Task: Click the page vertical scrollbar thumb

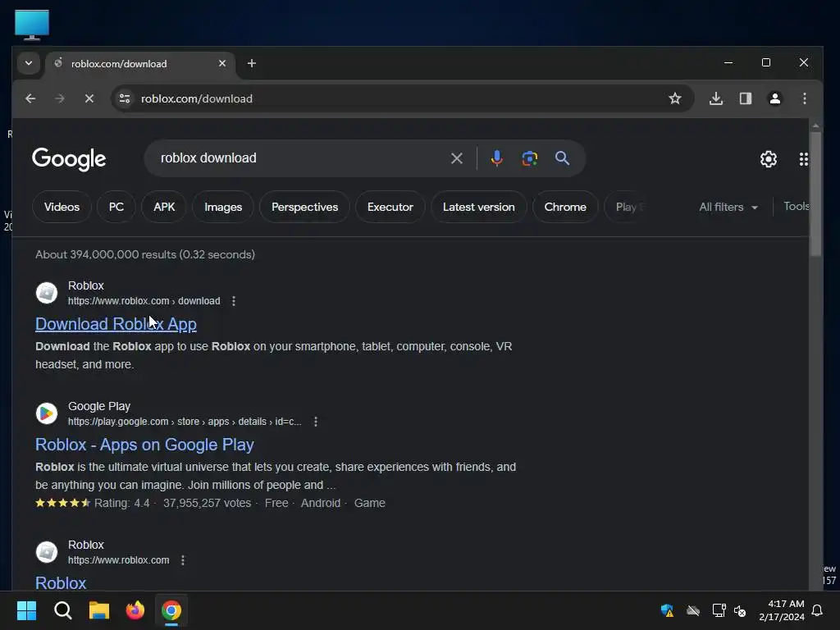Action: [x=815, y=193]
